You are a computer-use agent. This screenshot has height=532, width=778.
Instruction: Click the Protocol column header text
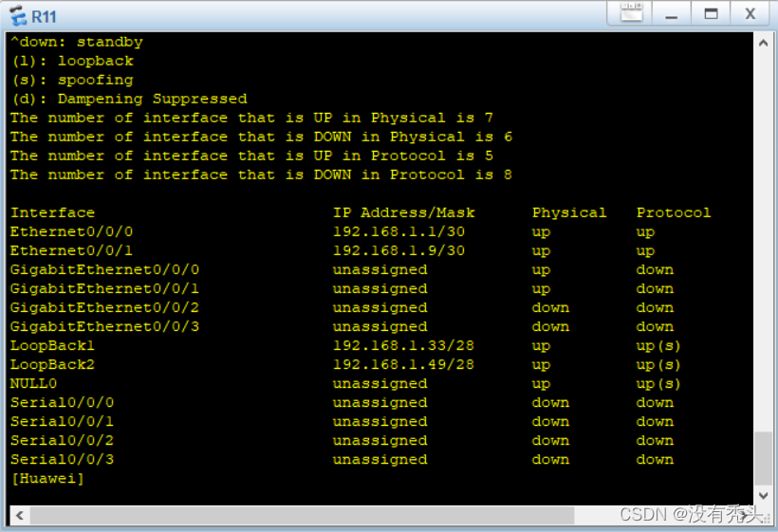(674, 212)
